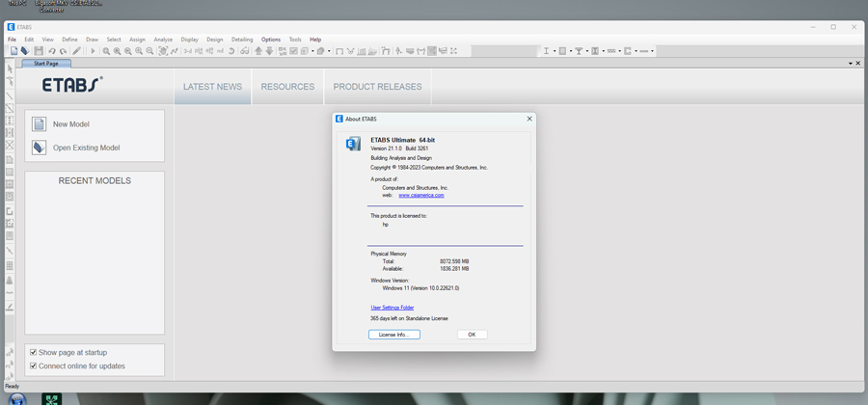The width and height of the screenshot is (868, 405).
Task: Click the RECENT MODELS heading
Action: (x=95, y=181)
